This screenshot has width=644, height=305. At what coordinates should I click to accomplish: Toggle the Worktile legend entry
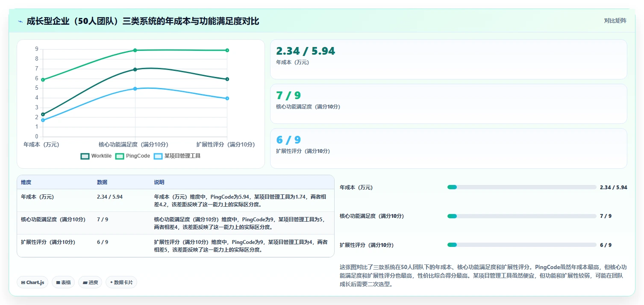(x=96, y=156)
